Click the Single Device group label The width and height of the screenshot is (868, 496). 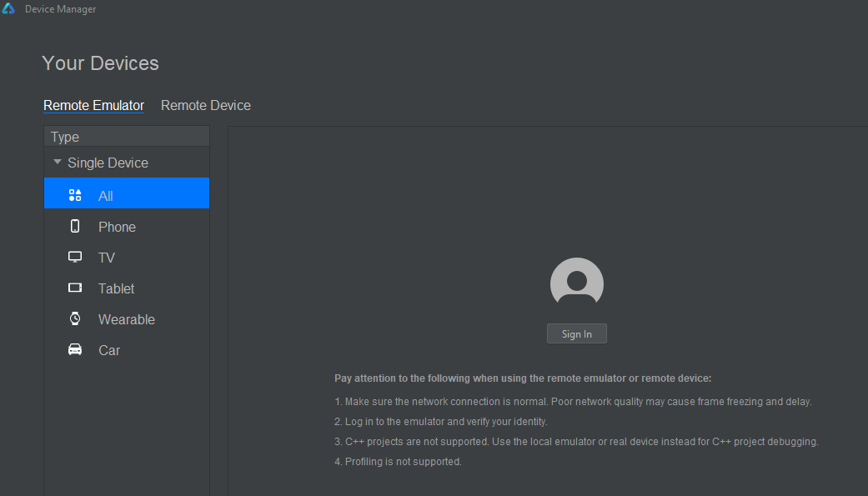click(108, 163)
